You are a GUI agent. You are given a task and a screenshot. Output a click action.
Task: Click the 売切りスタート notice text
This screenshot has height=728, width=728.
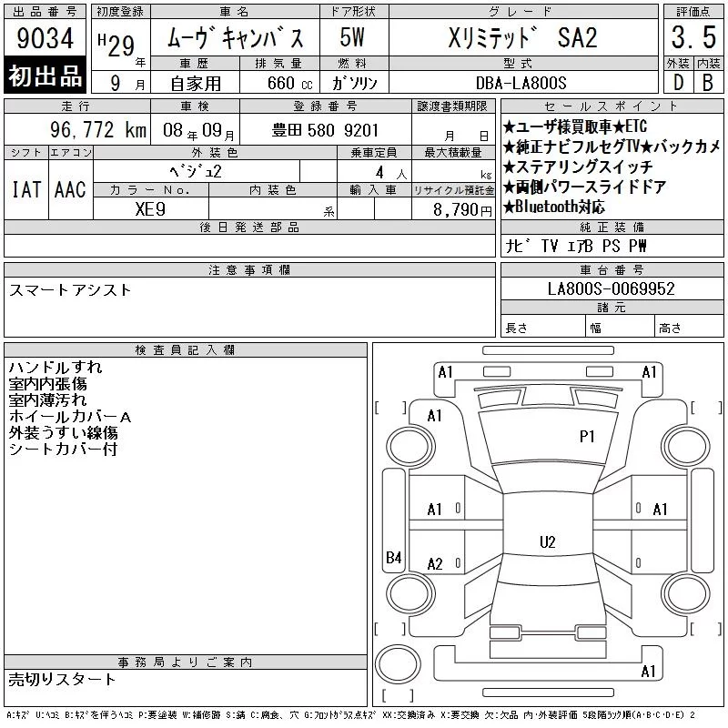62,679
